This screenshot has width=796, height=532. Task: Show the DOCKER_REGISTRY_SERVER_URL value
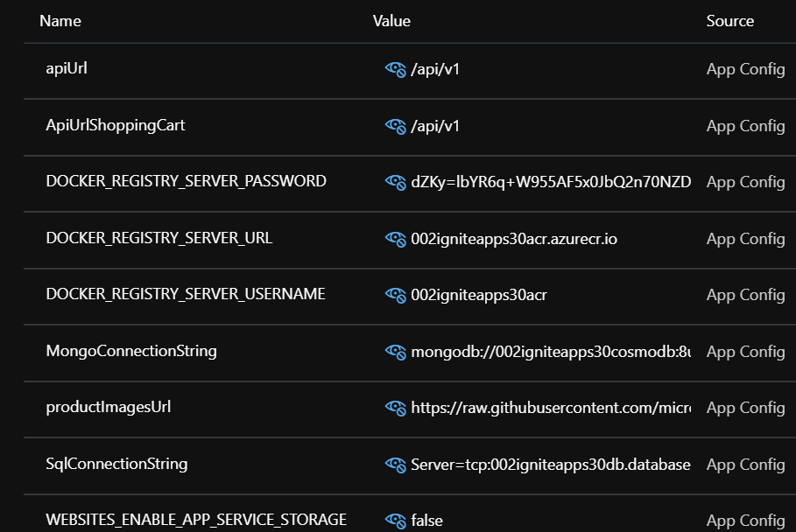[x=394, y=238]
